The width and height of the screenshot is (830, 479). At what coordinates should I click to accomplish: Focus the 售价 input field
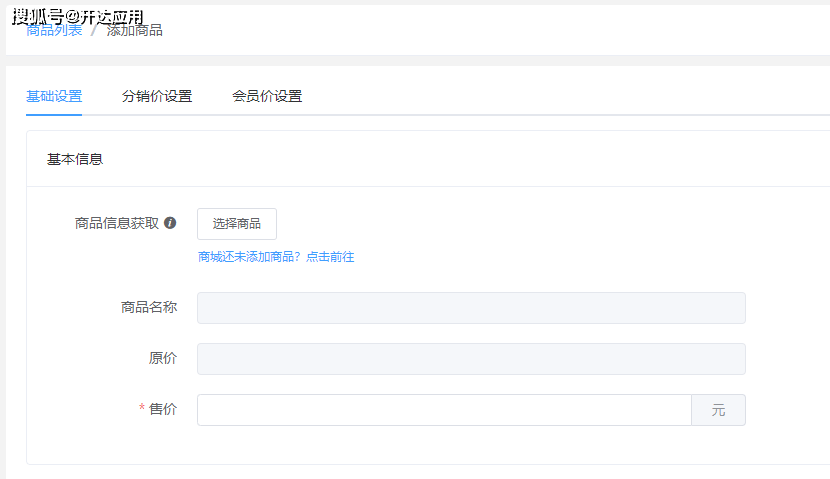point(444,410)
